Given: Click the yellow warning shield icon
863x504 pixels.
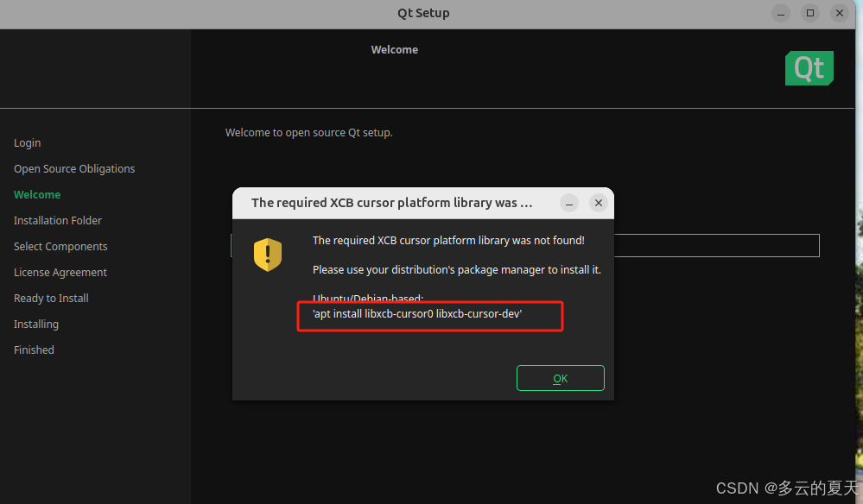Looking at the screenshot, I should point(268,255).
